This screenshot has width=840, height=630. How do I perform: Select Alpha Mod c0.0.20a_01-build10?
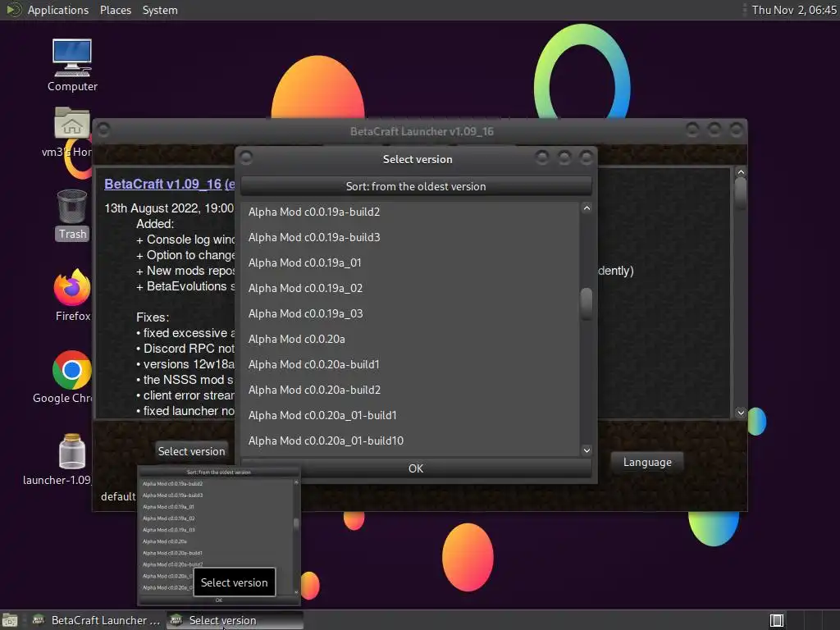pos(410,441)
